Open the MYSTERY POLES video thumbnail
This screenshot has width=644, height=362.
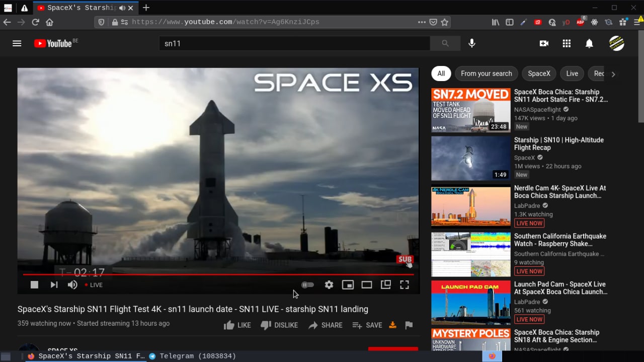(x=471, y=339)
